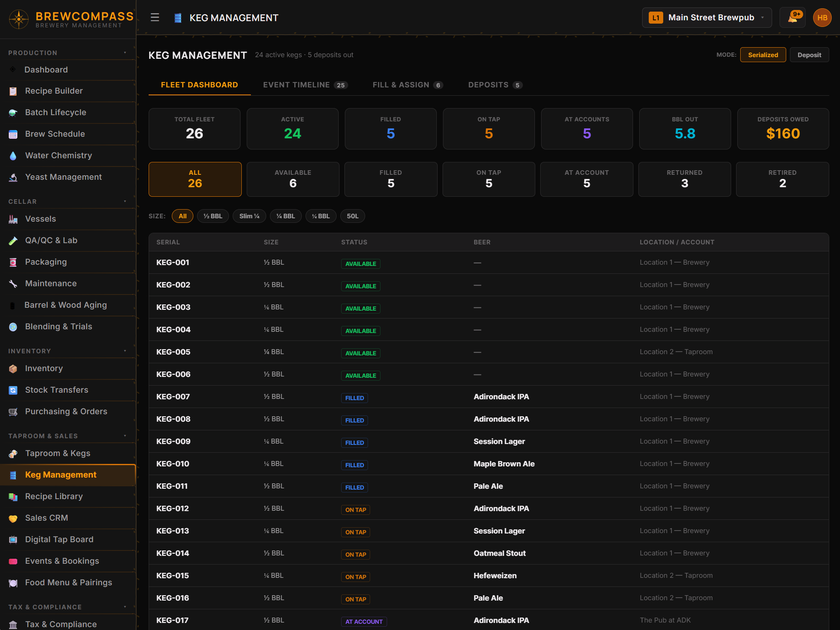Image resolution: width=840 pixels, height=630 pixels.
Task: Click the BrewCompass compass logo
Action: coord(19,19)
